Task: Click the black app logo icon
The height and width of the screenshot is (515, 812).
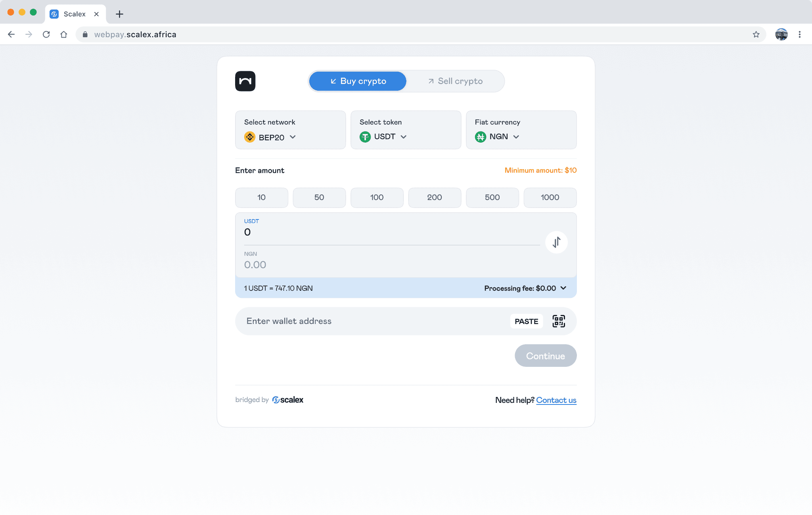Action: coord(245,81)
